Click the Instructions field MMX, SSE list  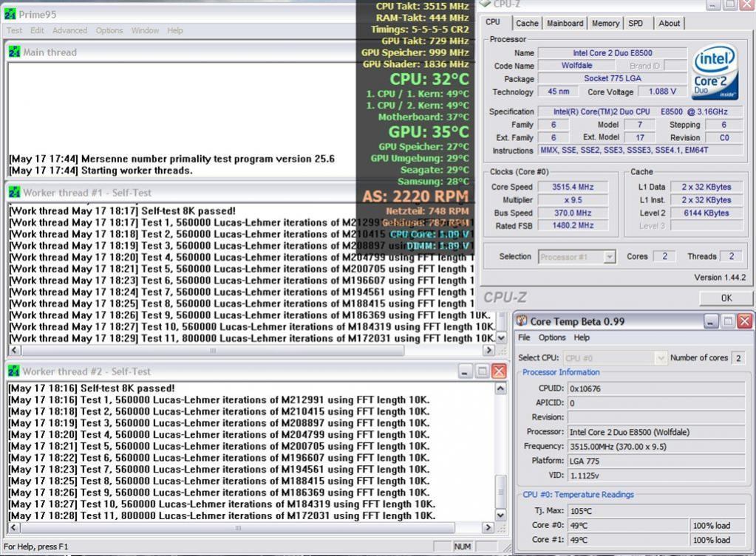click(x=640, y=151)
